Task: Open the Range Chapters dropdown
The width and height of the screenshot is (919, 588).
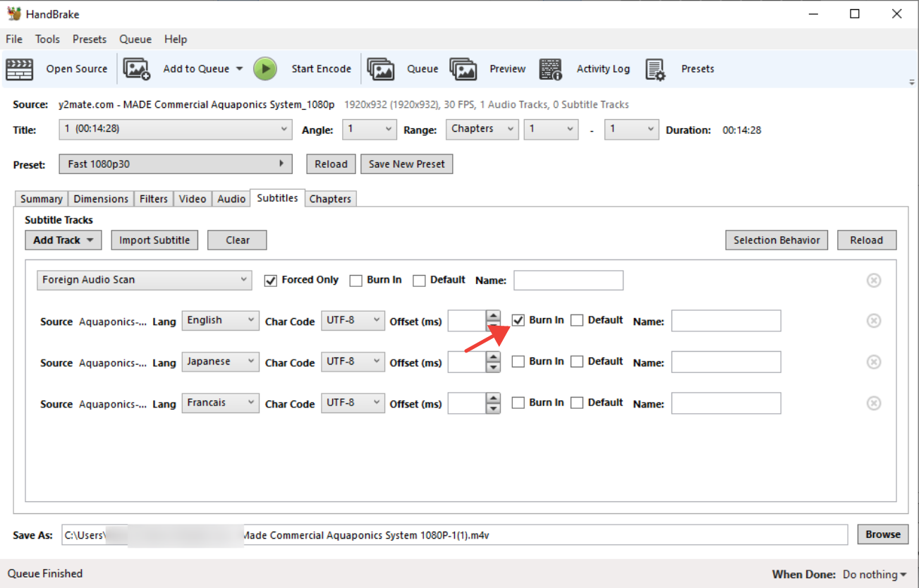Action: (482, 129)
